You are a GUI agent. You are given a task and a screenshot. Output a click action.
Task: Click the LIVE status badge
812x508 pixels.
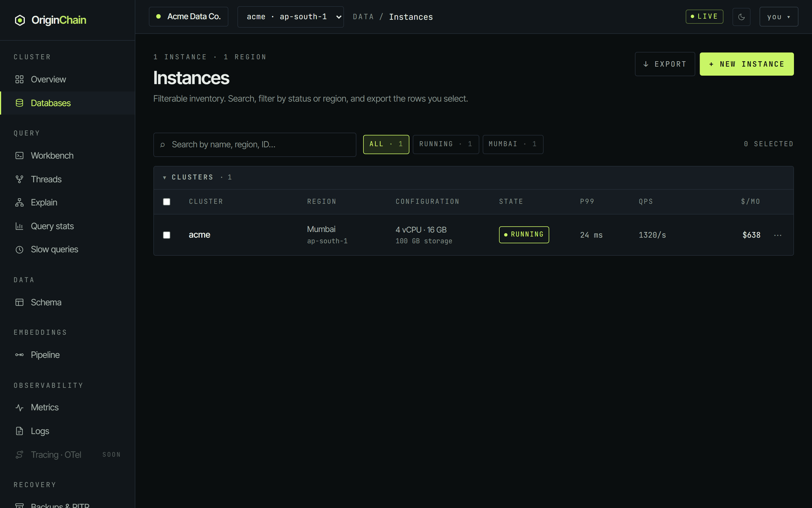point(704,17)
